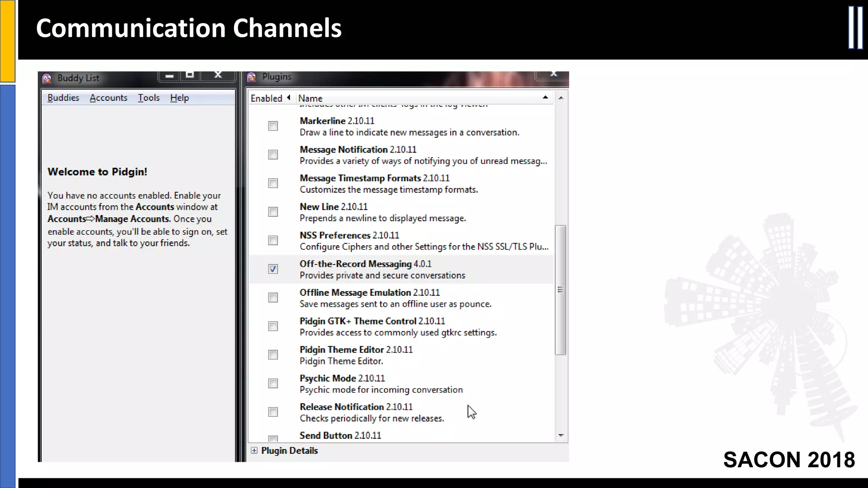Enable the NSS Preferences plugin checkbox

point(273,240)
